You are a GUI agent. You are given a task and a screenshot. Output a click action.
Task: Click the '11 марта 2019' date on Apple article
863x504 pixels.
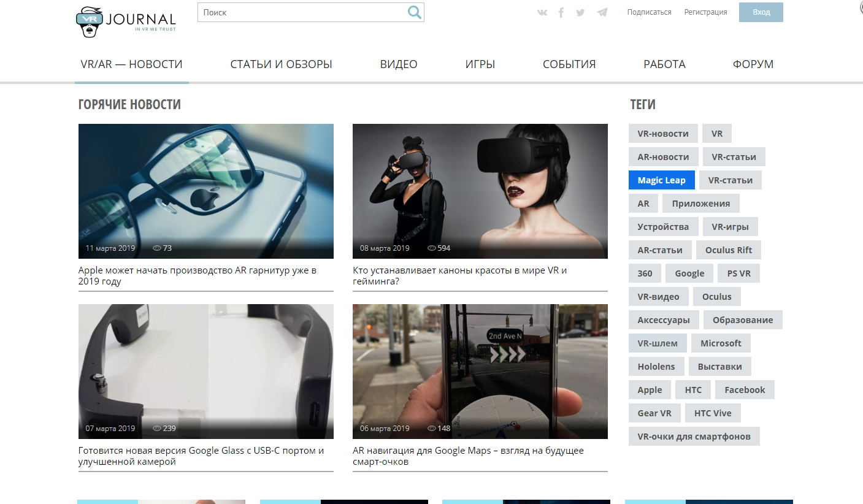click(110, 248)
